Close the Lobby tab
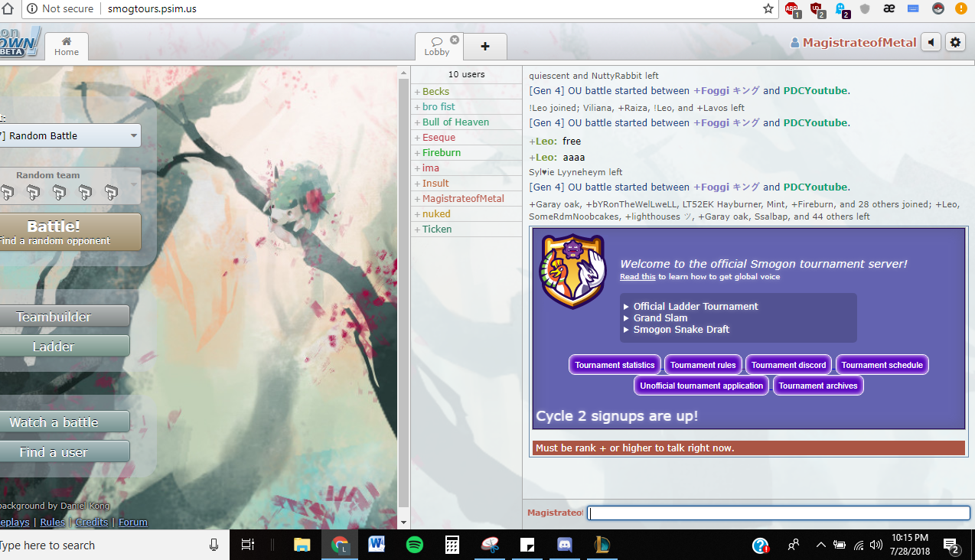975x560 pixels. [x=455, y=40]
